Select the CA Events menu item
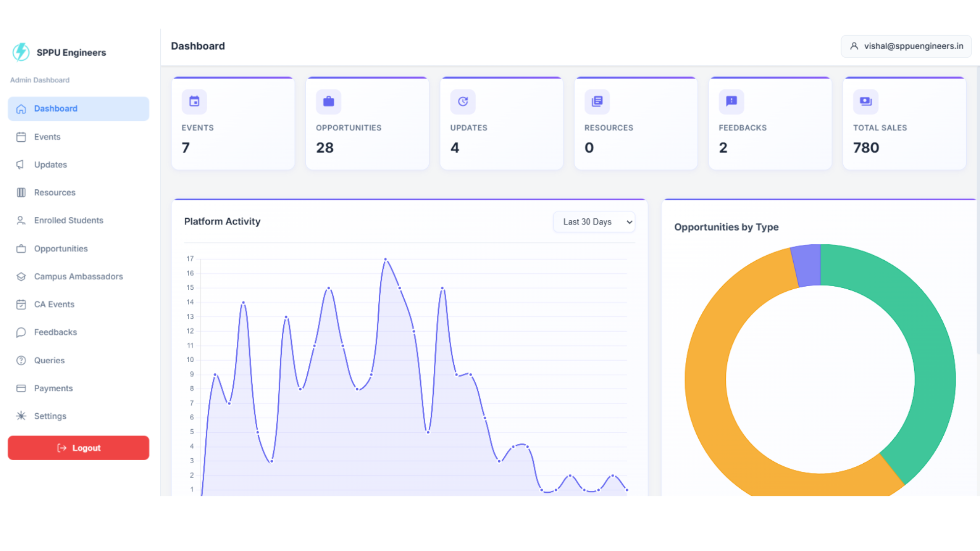The image size is (980, 551). [x=54, y=305]
